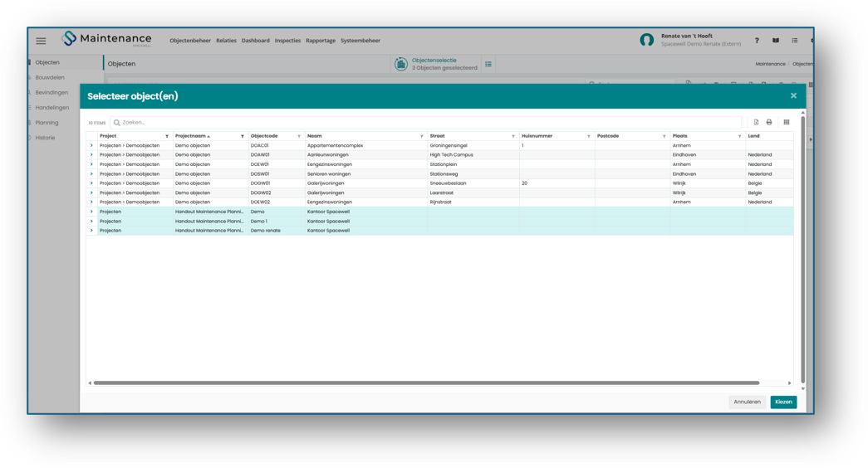Click the Maintenance breadcrumb link

click(x=770, y=64)
